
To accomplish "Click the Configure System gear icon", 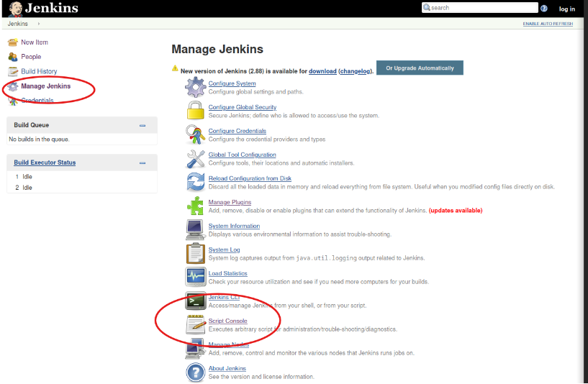I will (196, 87).
